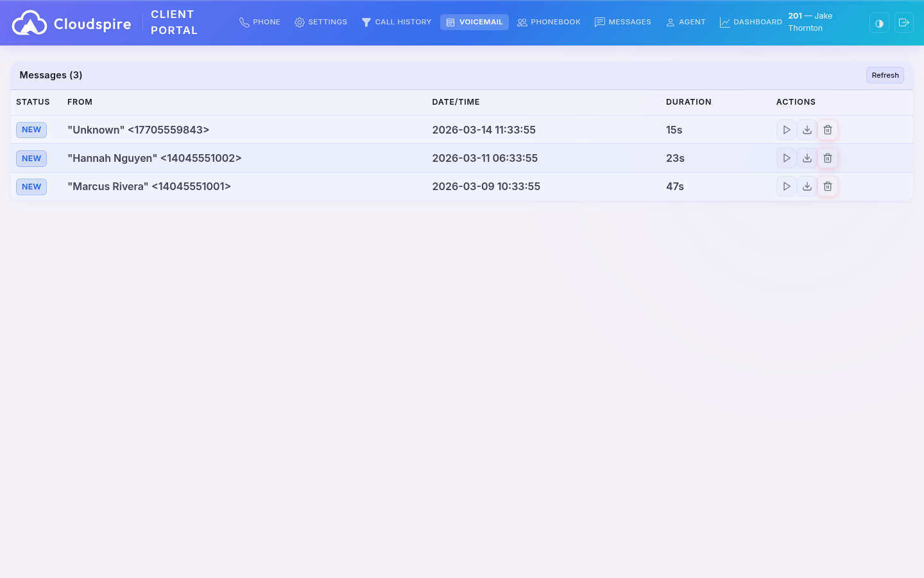924x578 pixels.
Task: Open Settings from the navigation bar
Action: pyautogui.click(x=321, y=22)
